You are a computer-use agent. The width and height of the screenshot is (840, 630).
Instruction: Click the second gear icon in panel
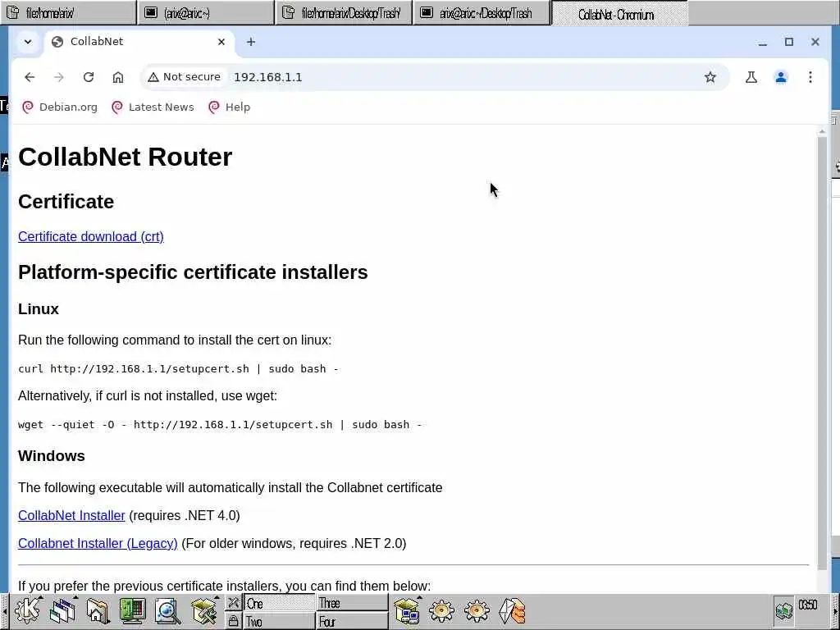pos(477,610)
